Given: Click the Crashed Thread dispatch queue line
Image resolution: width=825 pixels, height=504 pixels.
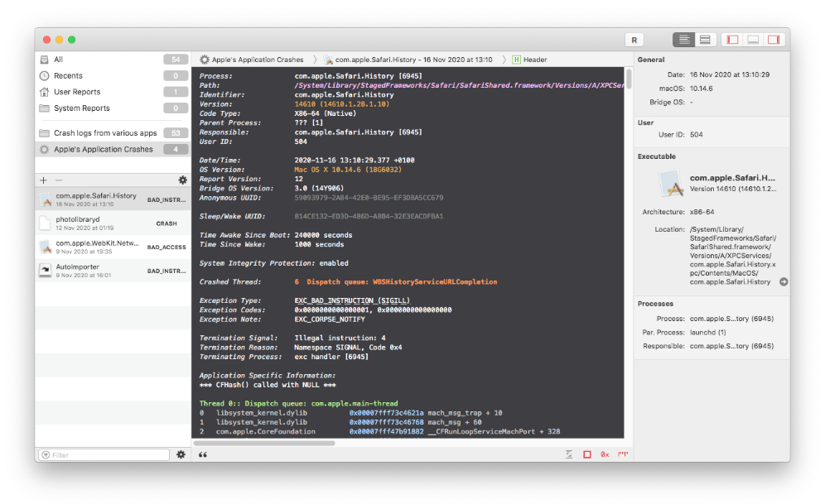Looking at the screenshot, I should click(x=396, y=282).
